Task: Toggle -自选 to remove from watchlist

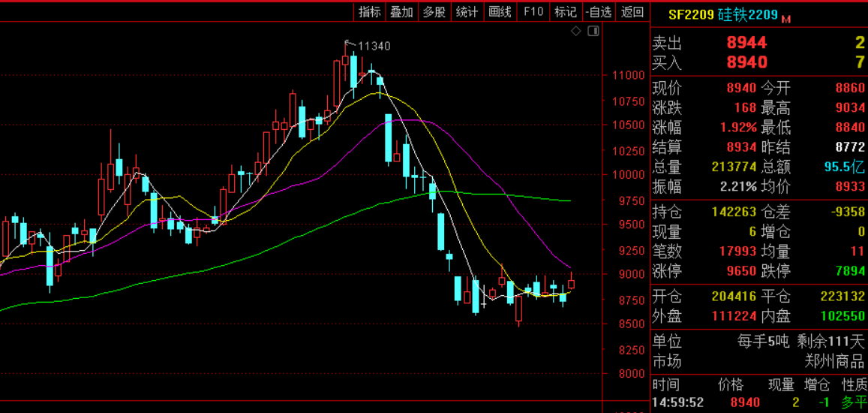Action: tap(598, 11)
